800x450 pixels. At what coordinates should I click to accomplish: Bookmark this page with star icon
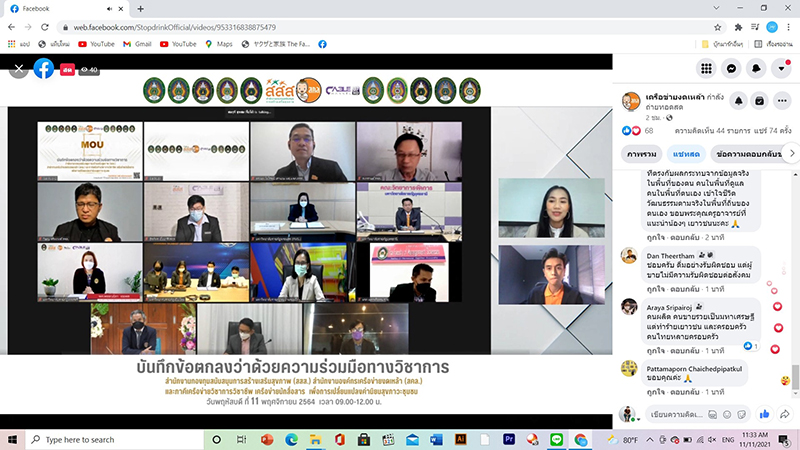(717, 27)
